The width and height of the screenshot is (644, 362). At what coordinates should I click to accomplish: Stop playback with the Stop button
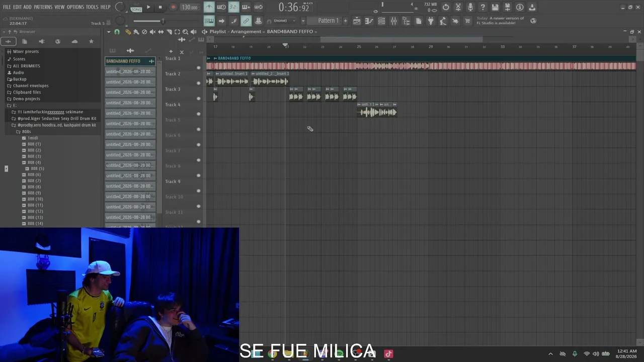click(160, 7)
